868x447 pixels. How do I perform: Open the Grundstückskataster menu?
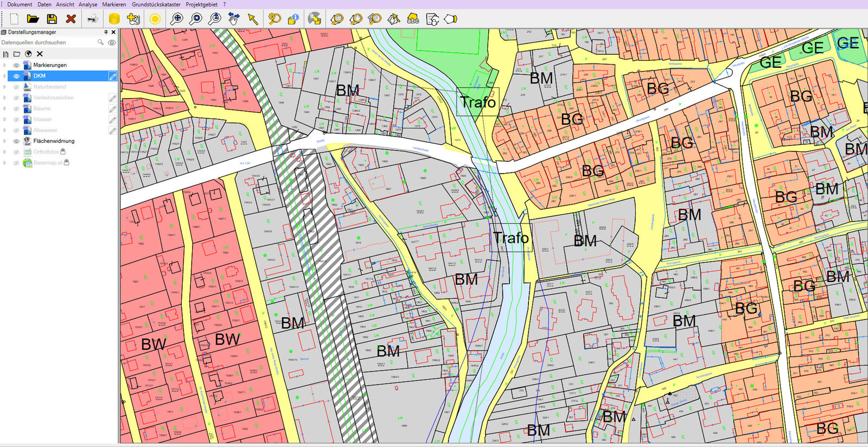pyautogui.click(x=156, y=4)
